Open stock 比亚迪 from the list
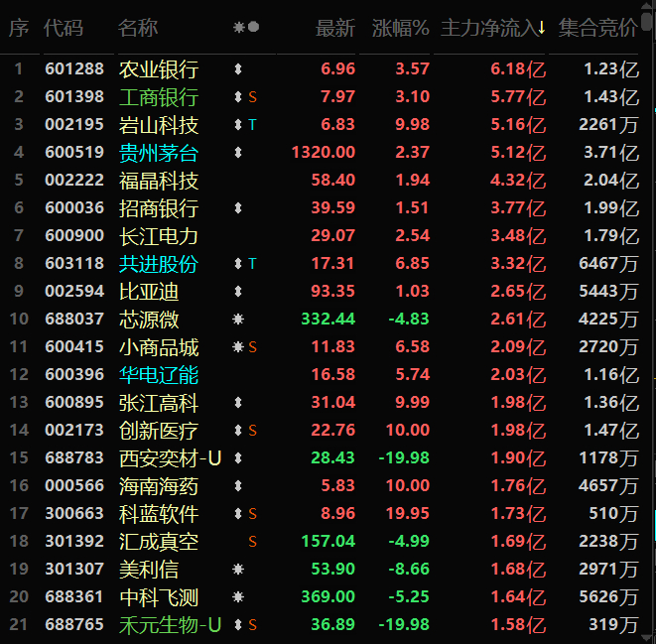Image resolution: width=656 pixels, height=644 pixels. tap(149, 292)
